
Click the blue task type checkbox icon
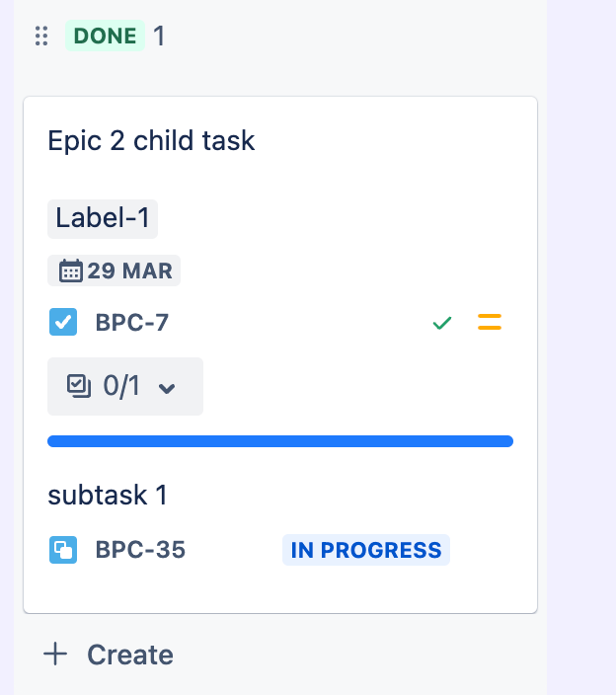[63, 322]
